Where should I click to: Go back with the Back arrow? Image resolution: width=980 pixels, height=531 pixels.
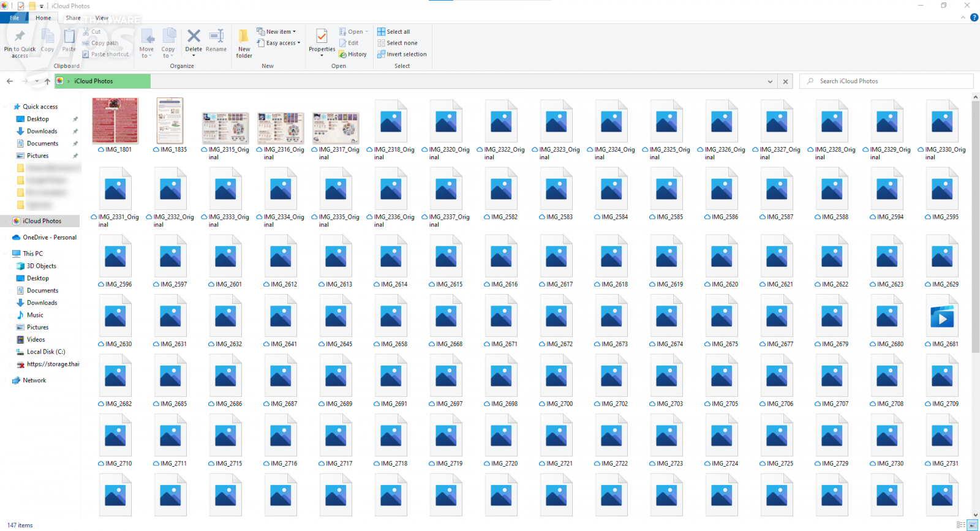(x=10, y=81)
